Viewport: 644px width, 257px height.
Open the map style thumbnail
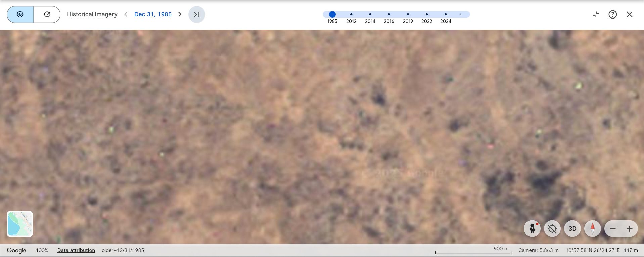20,224
